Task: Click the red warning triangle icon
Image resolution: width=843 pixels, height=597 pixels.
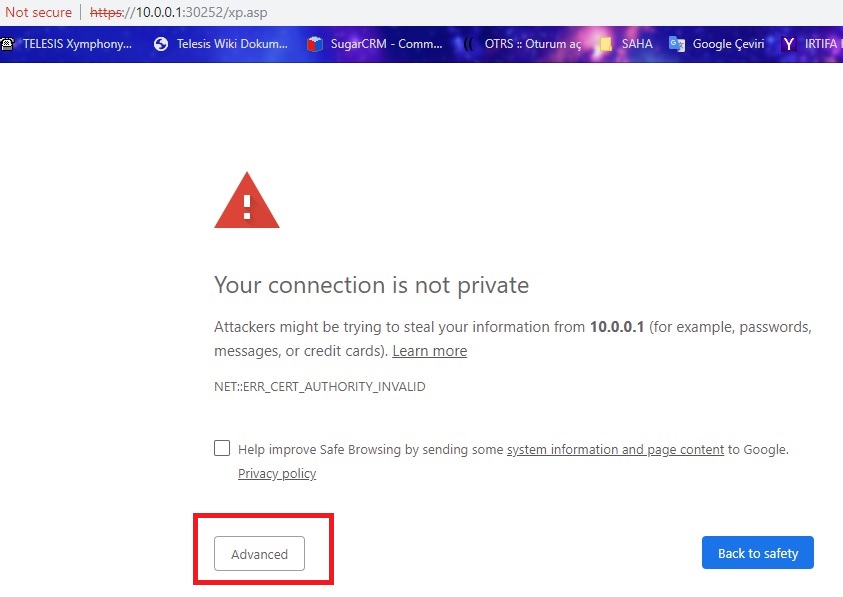Action: [246, 200]
